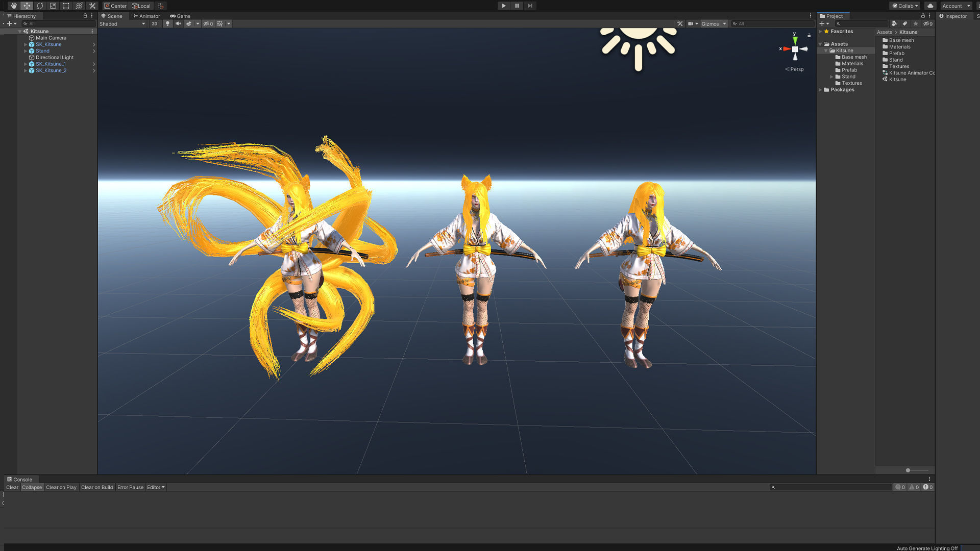The height and width of the screenshot is (551, 980).
Task: Open the Gizmos dropdown arrow
Action: pyautogui.click(x=724, y=23)
